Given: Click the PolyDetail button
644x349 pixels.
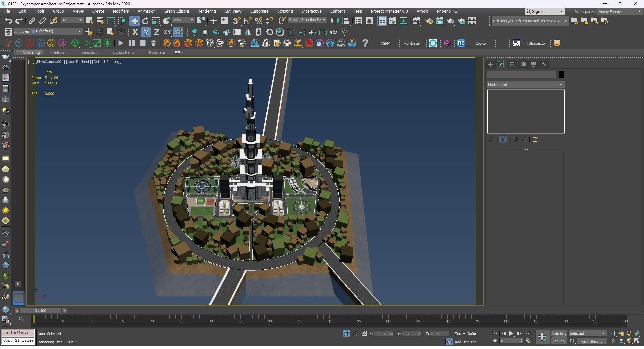Looking at the screenshot, I should (412, 43).
